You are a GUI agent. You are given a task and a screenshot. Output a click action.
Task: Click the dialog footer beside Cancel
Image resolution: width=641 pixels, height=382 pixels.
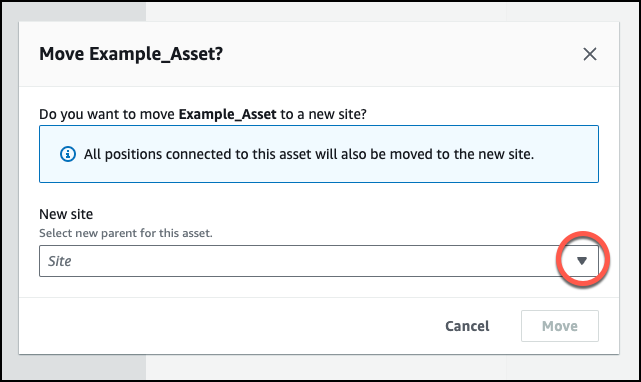pyautogui.click(x=229, y=326)
